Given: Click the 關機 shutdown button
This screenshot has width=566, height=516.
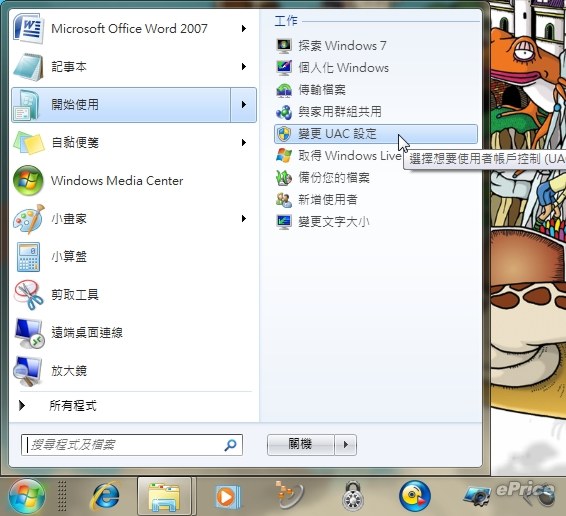Looking at the screenshot, I should [x=300, y=445].
